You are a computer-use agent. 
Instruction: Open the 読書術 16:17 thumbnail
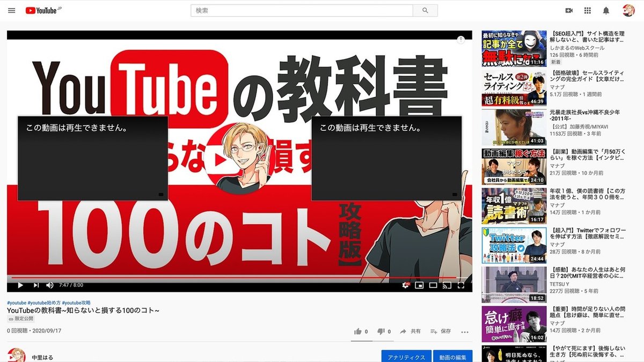pyautogui.click(x=514, y=206)
